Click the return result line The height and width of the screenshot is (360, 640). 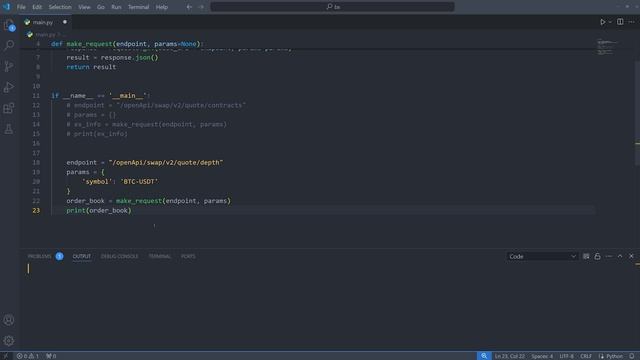91,67
